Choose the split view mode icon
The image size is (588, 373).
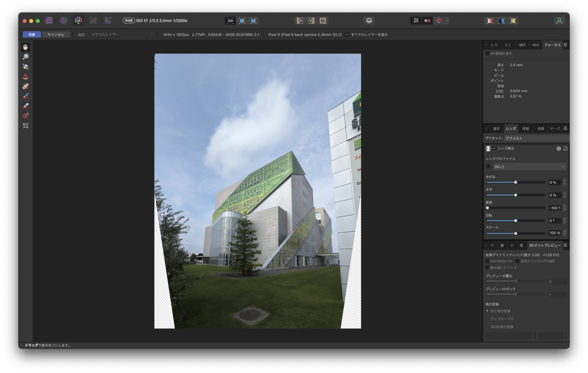pyautogui.click(x=242, y=21)
